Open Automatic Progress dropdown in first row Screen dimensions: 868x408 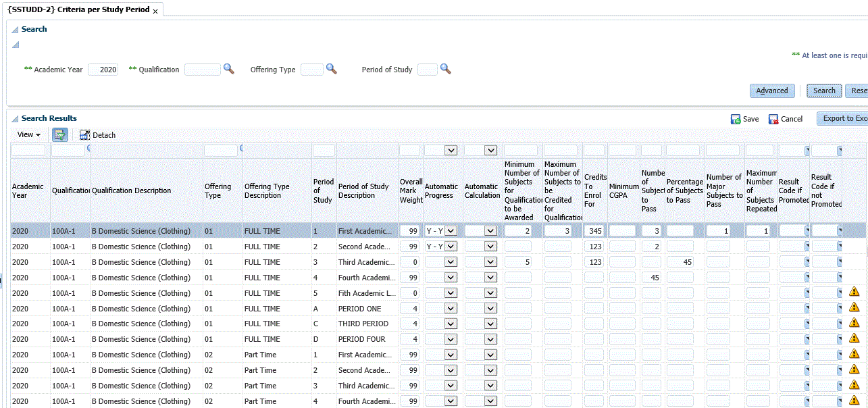[x=451, y=231]
